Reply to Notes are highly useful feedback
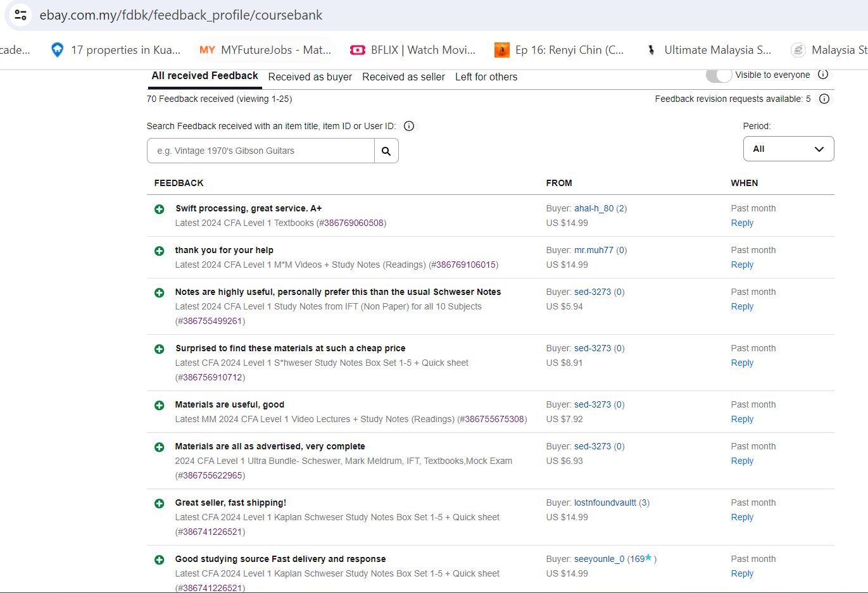868x593 pixels. [742, 306]
